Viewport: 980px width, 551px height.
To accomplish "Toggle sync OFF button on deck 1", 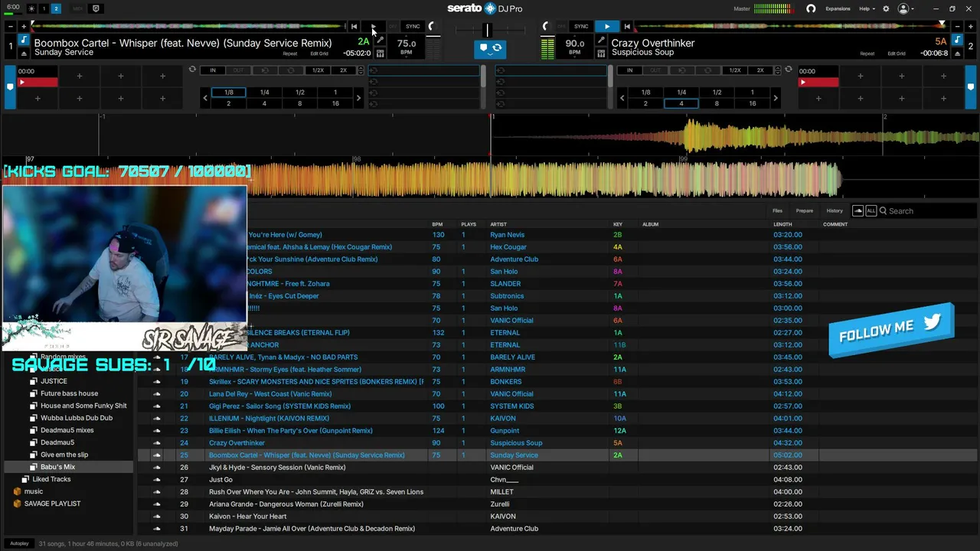I will pos(392,26).
